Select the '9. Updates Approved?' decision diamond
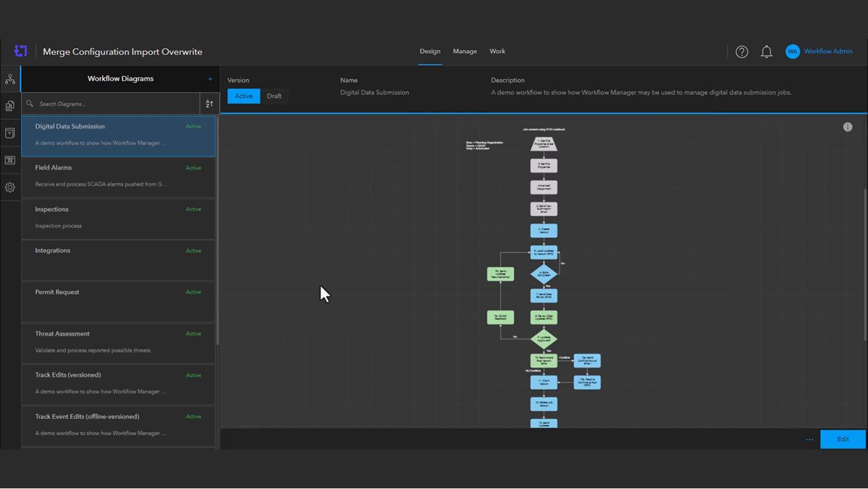The width and height of the screenshot is (868, 489). [x=544, y=339]
